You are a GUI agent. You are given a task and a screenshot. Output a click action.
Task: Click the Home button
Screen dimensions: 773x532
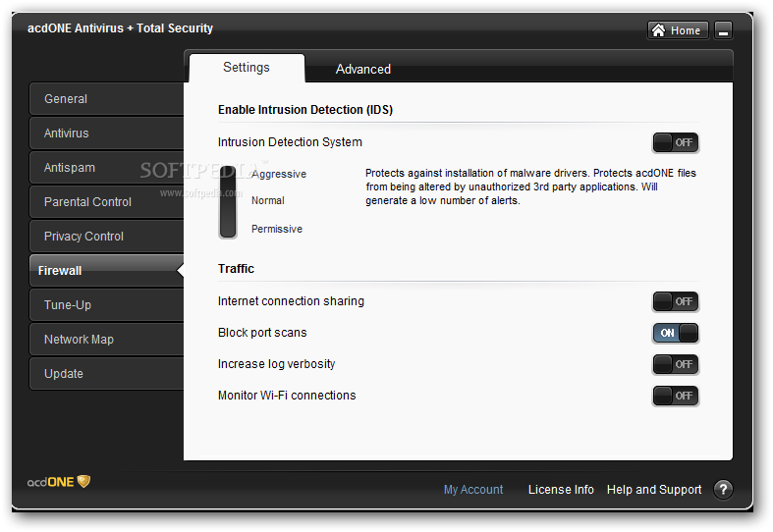(x=678, y=30)
